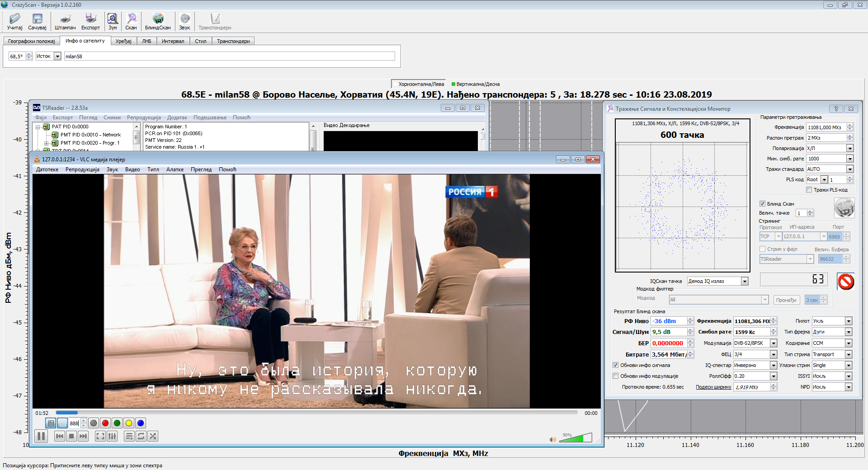Click VLC next media button
The width and height of the screenshot is (868, 470).
tap(83, 436)
